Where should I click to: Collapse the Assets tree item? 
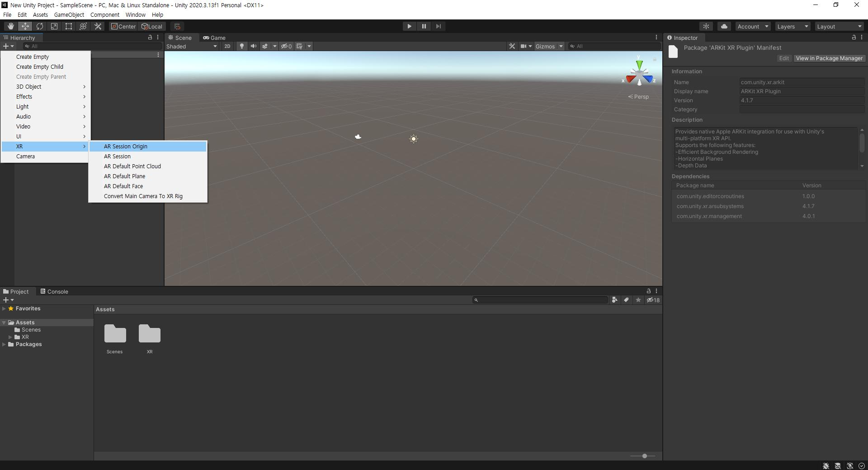click(4, 323)
